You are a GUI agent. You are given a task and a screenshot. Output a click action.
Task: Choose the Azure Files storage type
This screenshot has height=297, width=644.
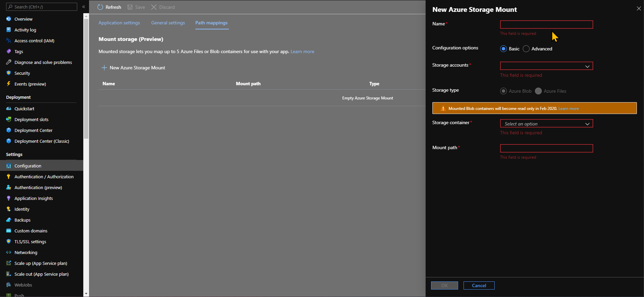click(x=538, y=91)
